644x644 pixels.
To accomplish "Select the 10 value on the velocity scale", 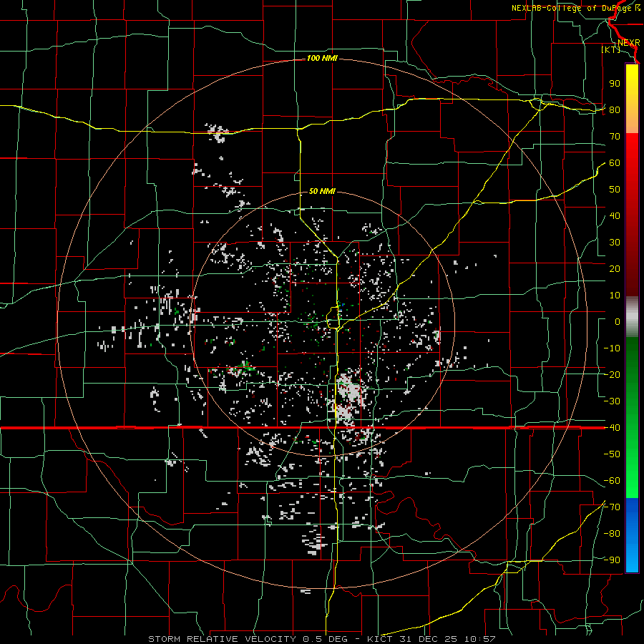I will point(615,296).
